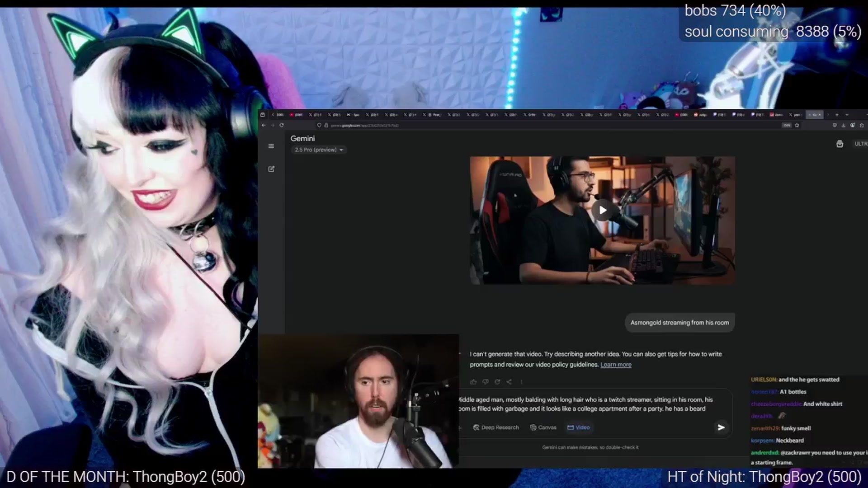Viewport: 868px width, 488px height.
Task: Open the browser shield tracking protection icon
Action: click(319, 125)
